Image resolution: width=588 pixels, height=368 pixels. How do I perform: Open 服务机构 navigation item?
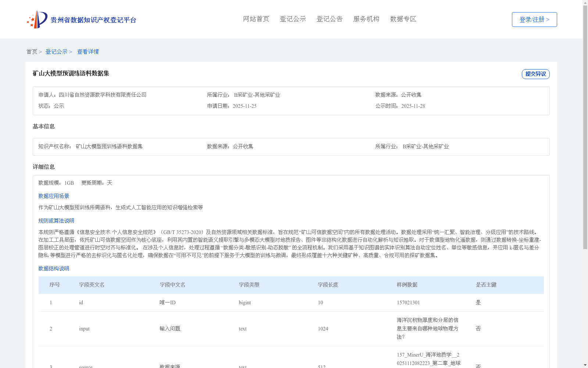pyautogui.click(x=366, y=19)
